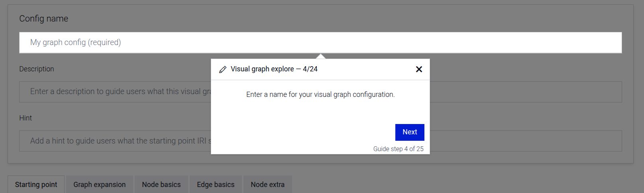Click the 'Hint' field label

pyautogui.click(x=26, y=118)
